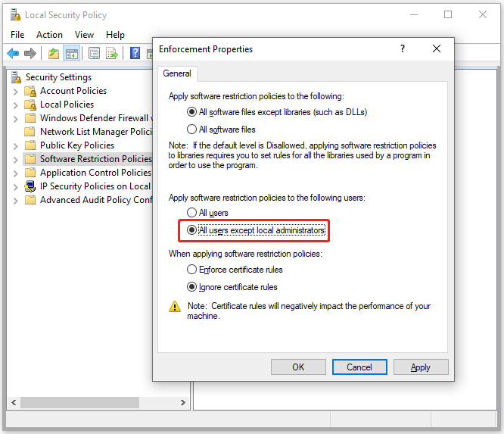Expand Windows Defender Firewall tree node
This screenshot has width=504, height=434.
[x=15, y=119]
